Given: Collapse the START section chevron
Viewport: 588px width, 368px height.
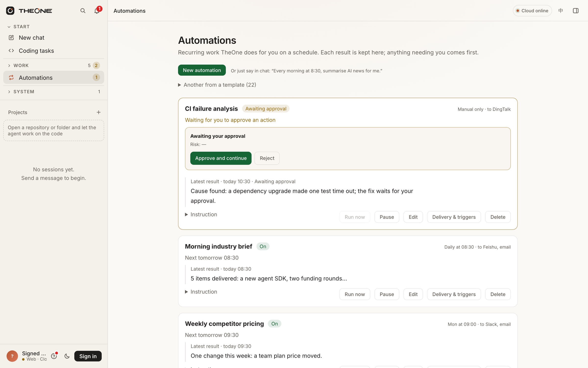Looking at the screenshot, I should pyautogui.click(x=9, y=27).
